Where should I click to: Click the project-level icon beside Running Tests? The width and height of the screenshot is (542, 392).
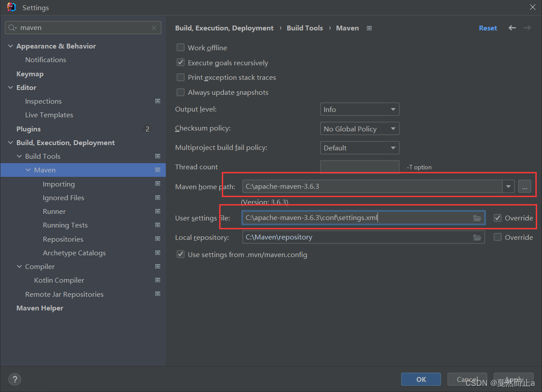coord(157,225)
